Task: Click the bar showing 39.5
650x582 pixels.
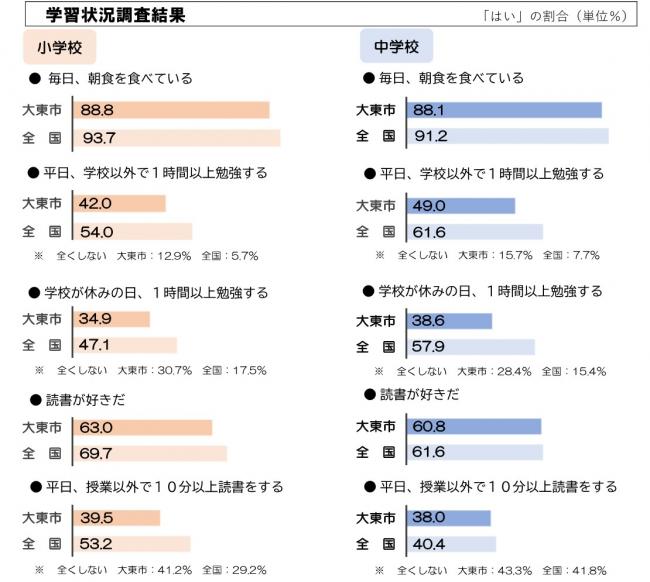Action: tap(117, 518)
